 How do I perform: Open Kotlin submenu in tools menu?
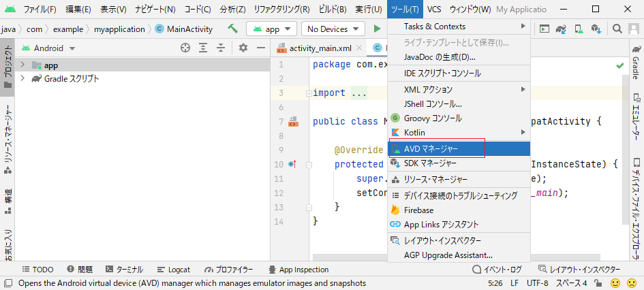click(x=459, y=133)
